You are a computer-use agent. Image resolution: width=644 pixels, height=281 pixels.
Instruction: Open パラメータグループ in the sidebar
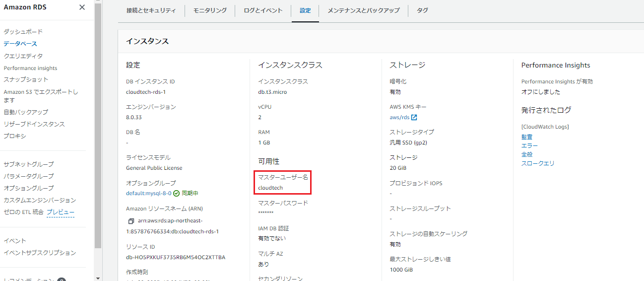[29, 176]
